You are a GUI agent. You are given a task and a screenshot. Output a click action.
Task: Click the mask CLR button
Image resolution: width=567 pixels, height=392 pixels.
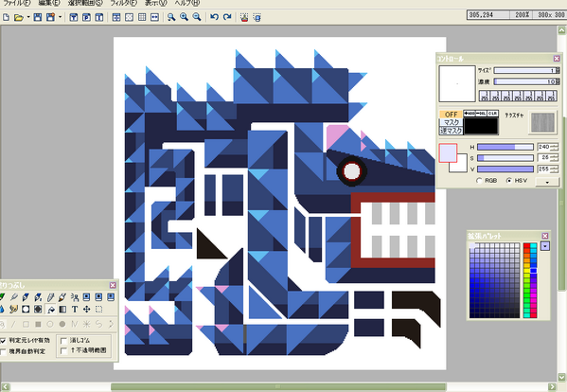tap(492, 114)
